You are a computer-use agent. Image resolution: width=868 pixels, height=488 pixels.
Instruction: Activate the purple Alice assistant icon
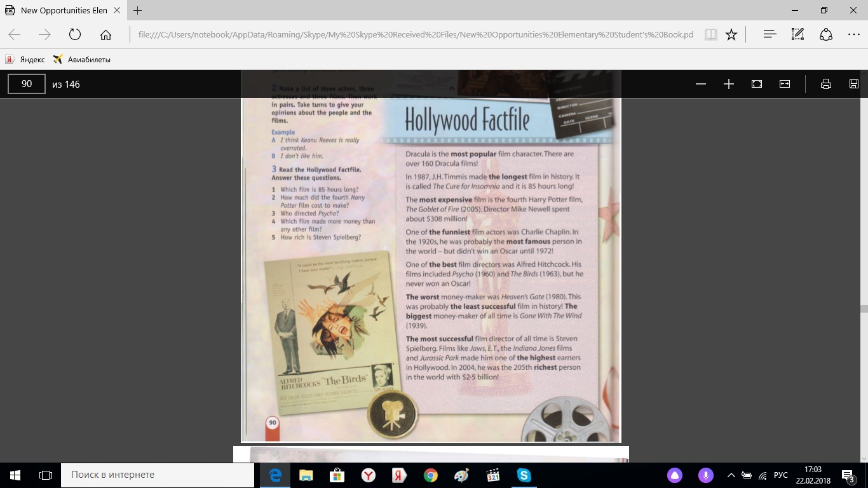click(675, 475)
